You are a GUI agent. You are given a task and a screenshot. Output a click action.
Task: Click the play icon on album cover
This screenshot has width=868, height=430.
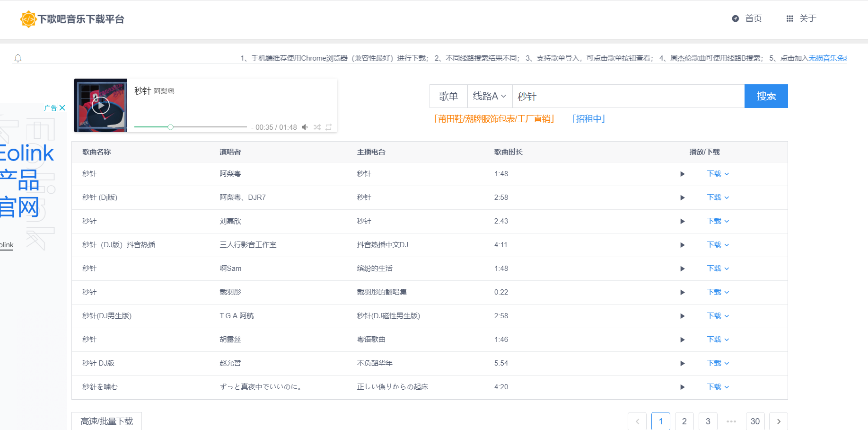click(100, 105)
